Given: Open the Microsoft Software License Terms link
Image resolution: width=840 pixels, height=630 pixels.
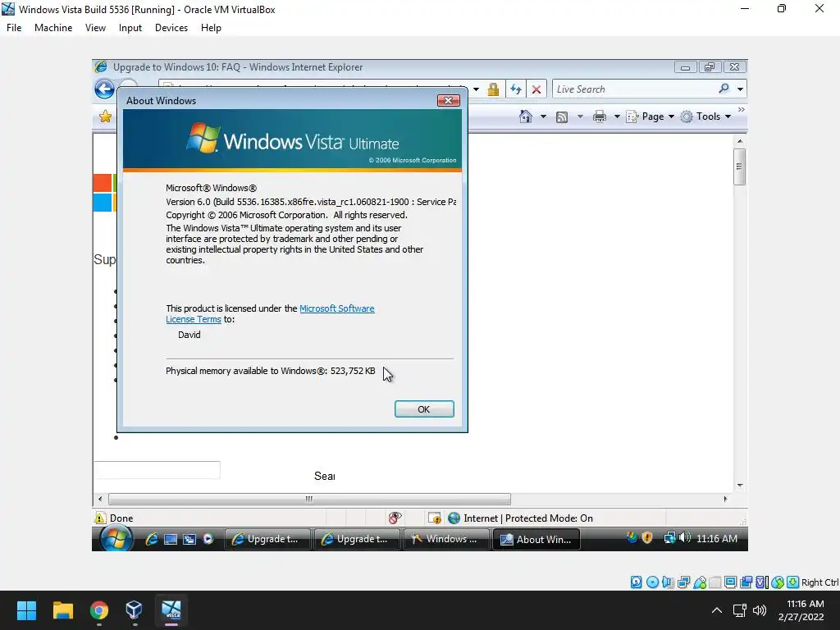Looking at the screenshot, I should click(x=270, y=314).
